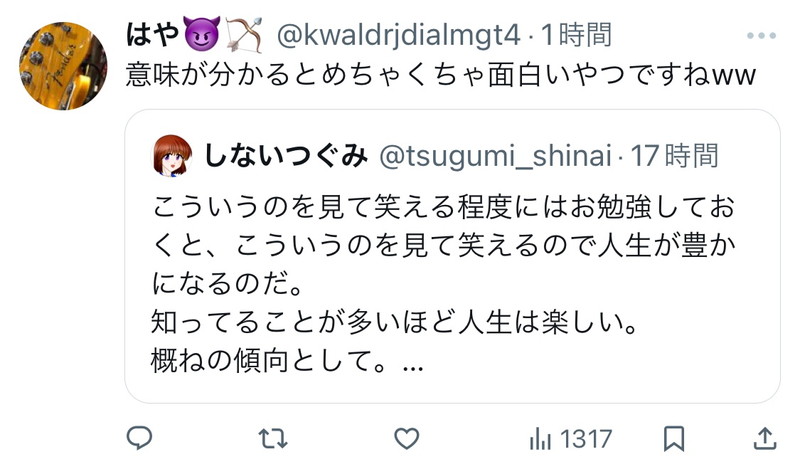800x474 pixels.
Task: Open the quoted tweet body text
Action: coord(443,284)
